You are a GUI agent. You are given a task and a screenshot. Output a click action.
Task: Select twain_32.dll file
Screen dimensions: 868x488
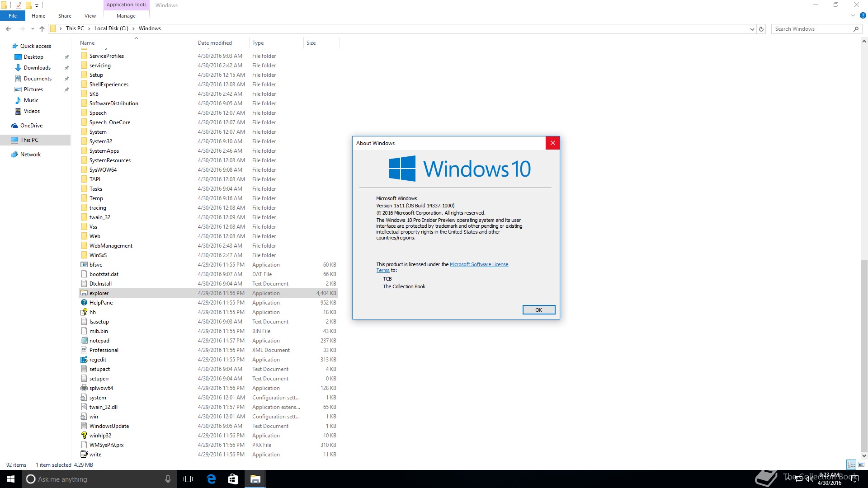point(103,407)
